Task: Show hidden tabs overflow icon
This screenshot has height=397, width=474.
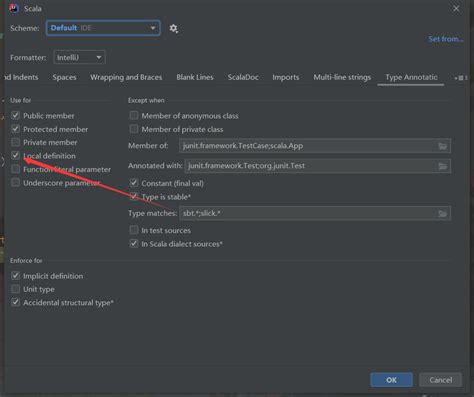Action: point(460,78)
